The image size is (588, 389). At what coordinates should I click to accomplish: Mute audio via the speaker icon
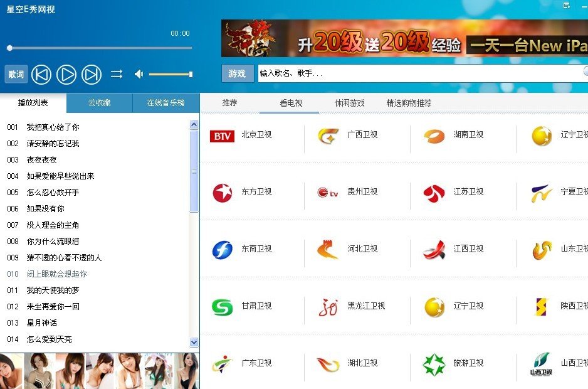tap(139, 73)
